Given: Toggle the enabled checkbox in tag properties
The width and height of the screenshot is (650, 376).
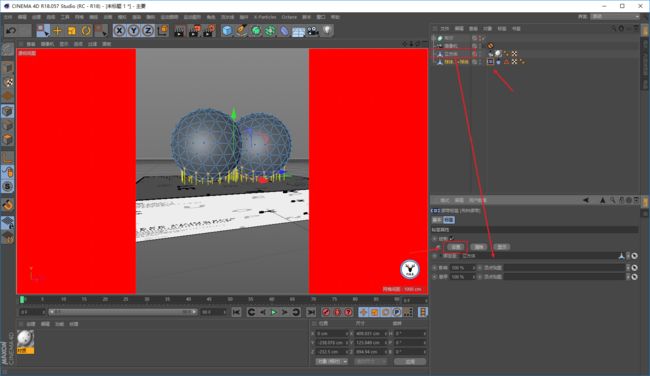Looking at the screenshot, I should click(x=451, y=238).
